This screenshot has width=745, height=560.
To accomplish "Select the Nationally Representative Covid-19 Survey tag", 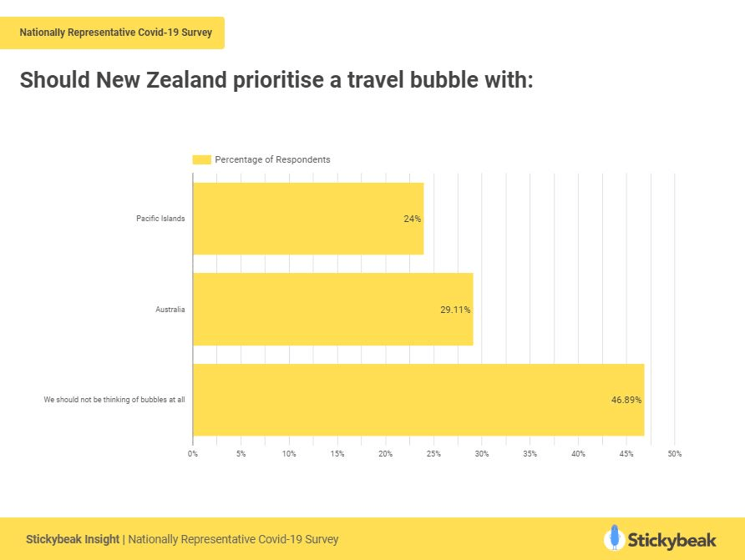I will [115, 33].
